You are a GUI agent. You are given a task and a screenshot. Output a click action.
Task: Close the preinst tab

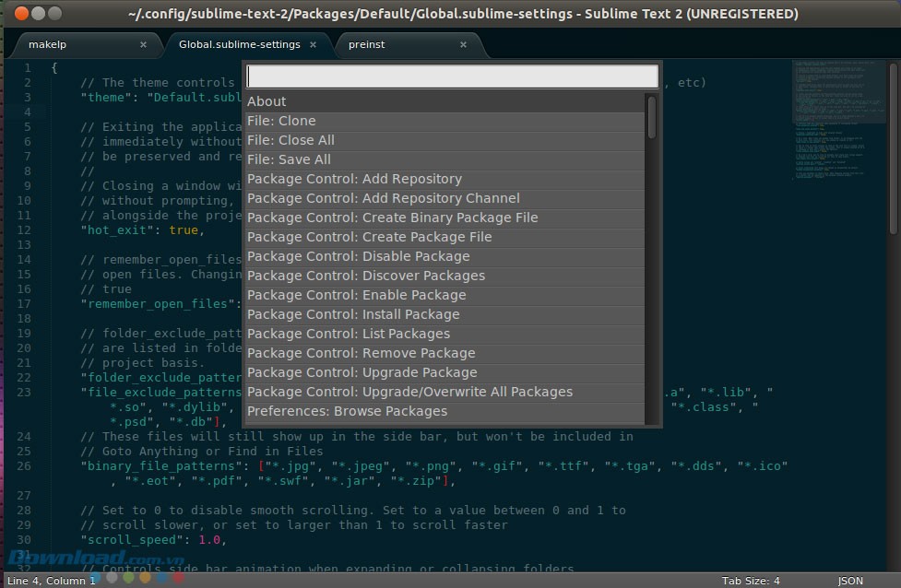(463, 44)
